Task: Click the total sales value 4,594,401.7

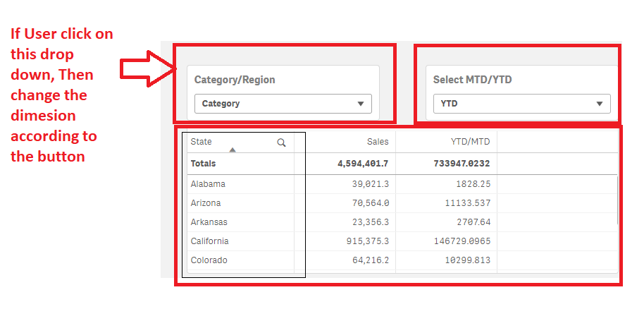Action: (357, 163)
